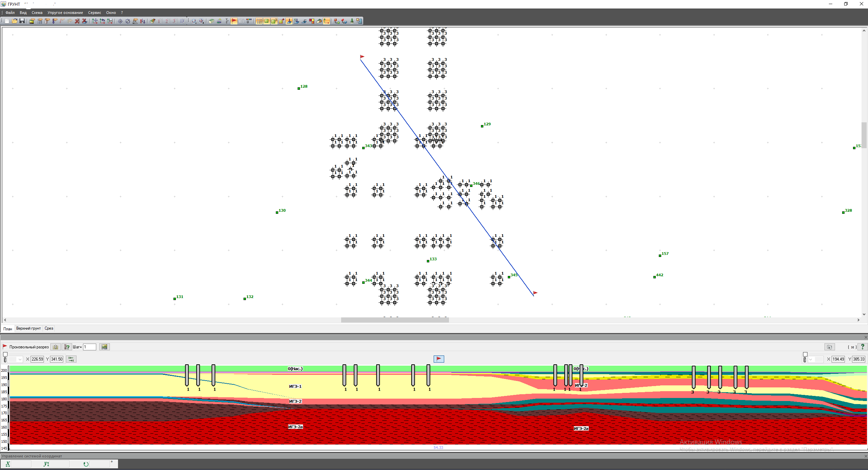The width and height of the screenshot is (868, 470).
Task: Click the Save diskette icon in toolbar
Action: [22, 21]
